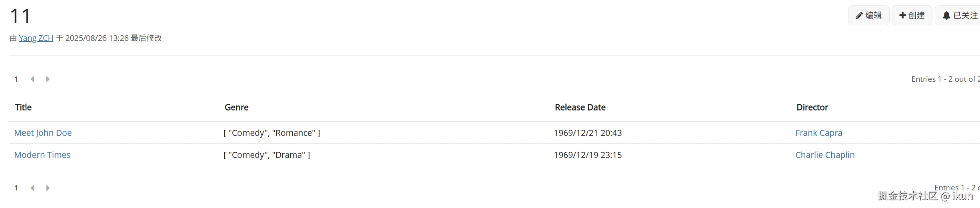Open the Modern Times entry
The width and height of the screenshot is (980, 208).
(42, 155)
